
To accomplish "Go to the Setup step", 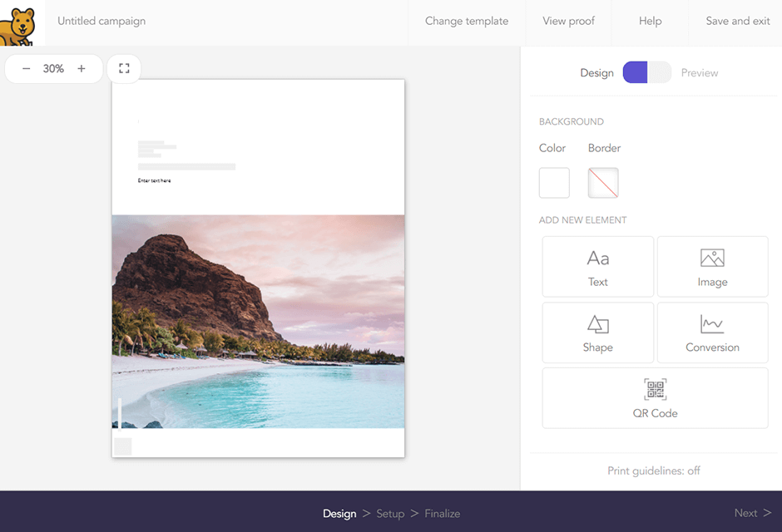I will (x=390, y=514).
